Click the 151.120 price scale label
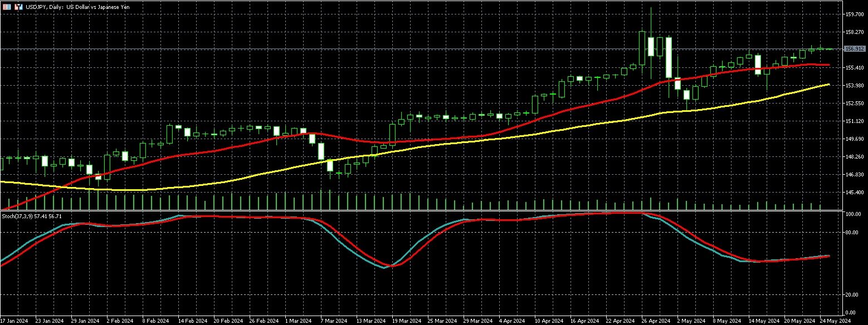The image size is (868, 325). pos(855,121)
